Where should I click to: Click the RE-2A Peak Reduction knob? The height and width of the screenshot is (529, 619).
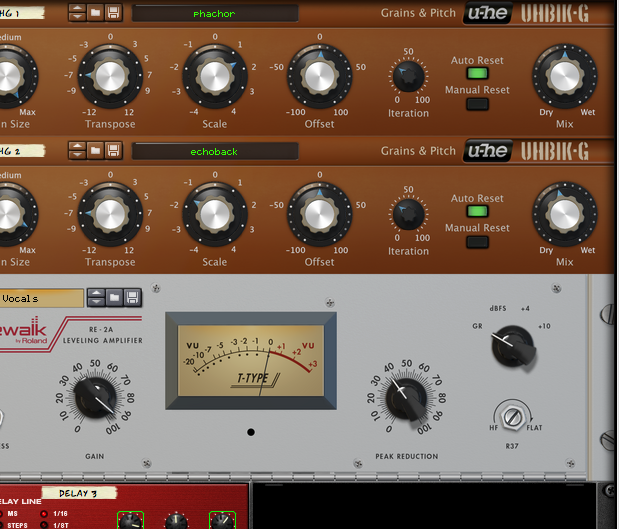[407, 398]
